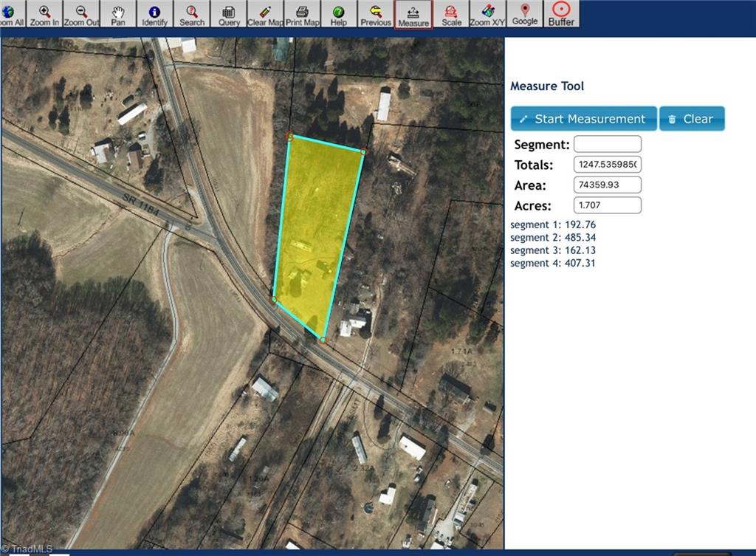This screenshot has width=756, height=556.
Task: Select the Zoom Out tool
Action: point(81,15)
